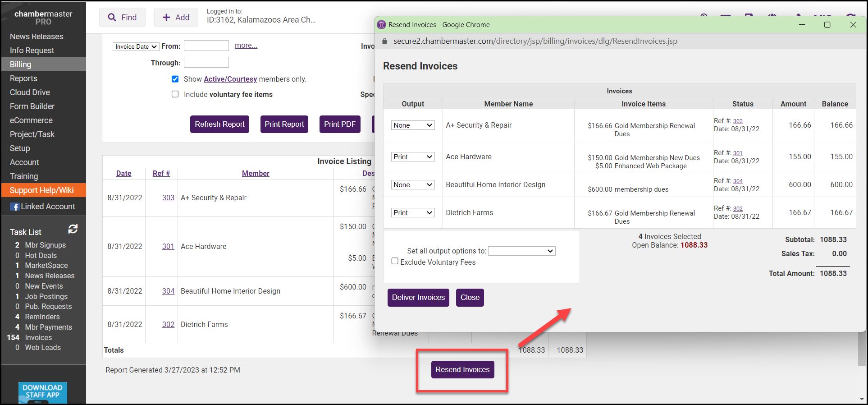Click the page's vertical scrollbar thumb

tap(862, 350)
